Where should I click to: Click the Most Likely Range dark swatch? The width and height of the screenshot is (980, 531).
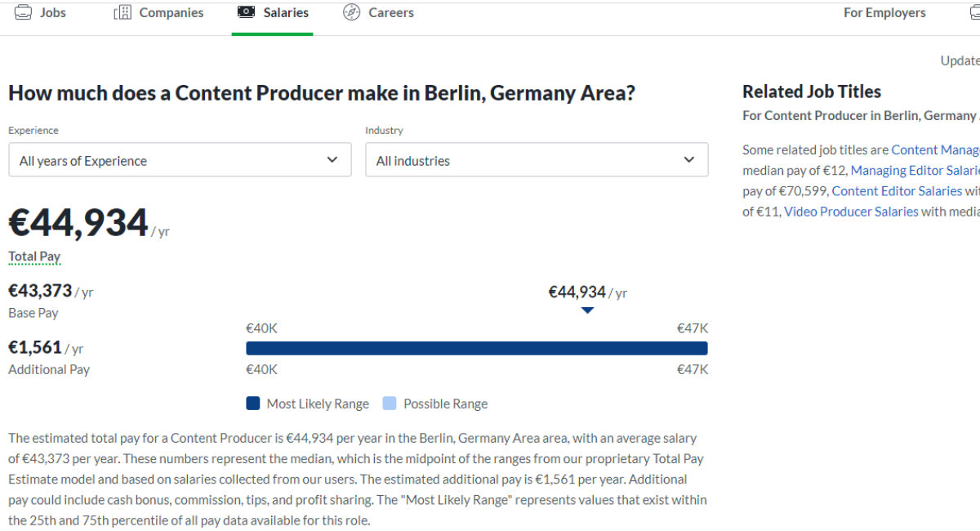[253, 404]
